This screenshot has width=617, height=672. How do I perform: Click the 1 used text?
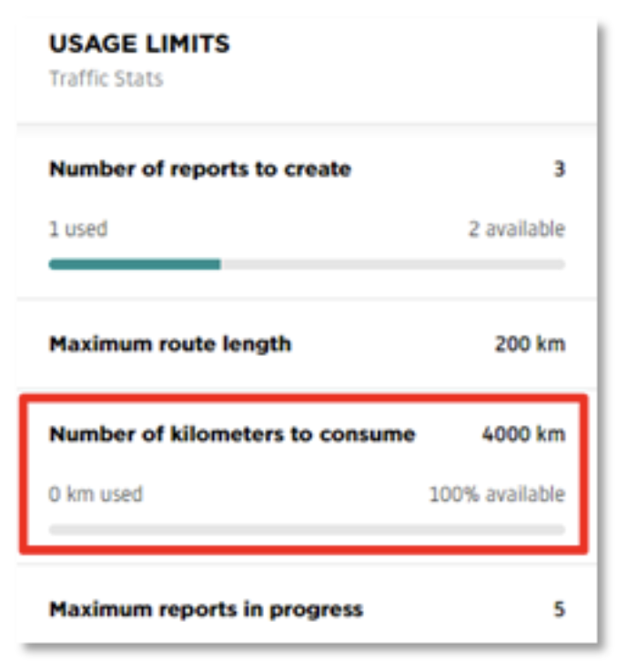click(78, 229)
